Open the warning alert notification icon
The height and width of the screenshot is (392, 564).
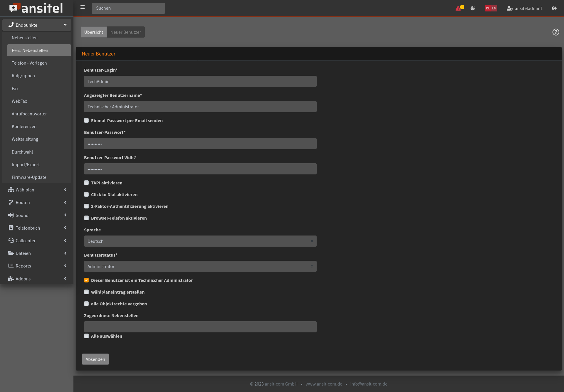(458, 8)
